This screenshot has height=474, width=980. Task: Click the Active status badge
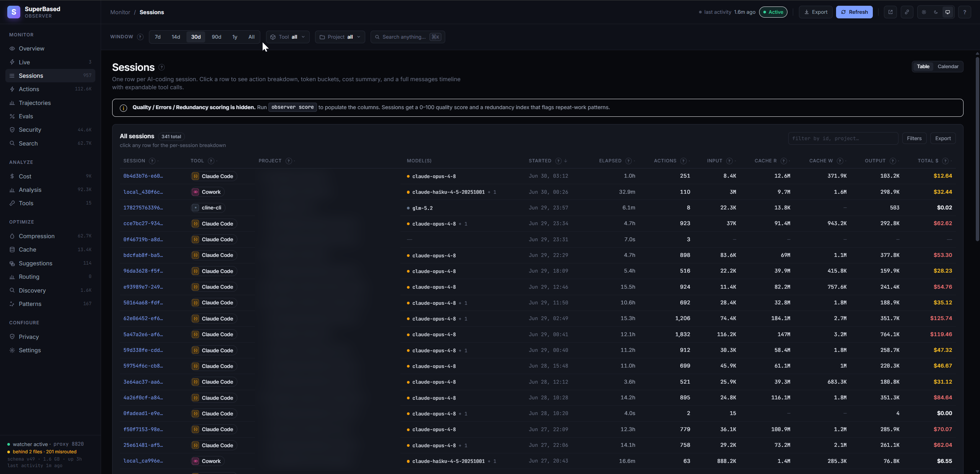pyautogui.click(x=773, y=12)
